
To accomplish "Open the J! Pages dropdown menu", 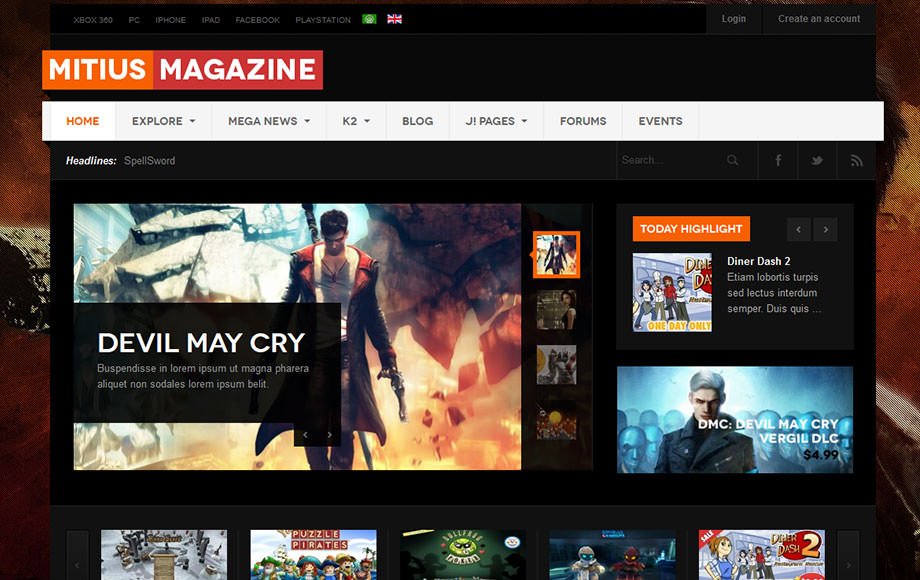I will click(497, 121).
